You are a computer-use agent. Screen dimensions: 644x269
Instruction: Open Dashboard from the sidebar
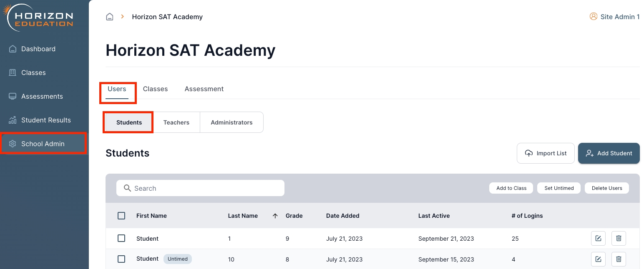pos(38,49)
